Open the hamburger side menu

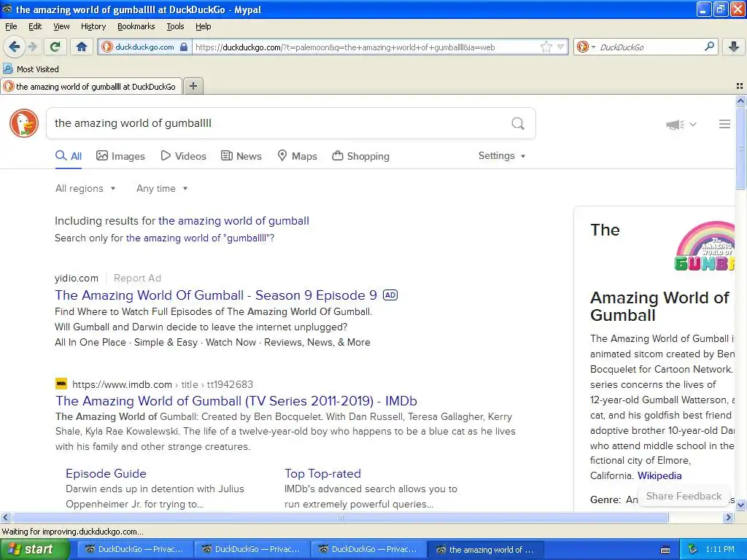click(724, 124)
